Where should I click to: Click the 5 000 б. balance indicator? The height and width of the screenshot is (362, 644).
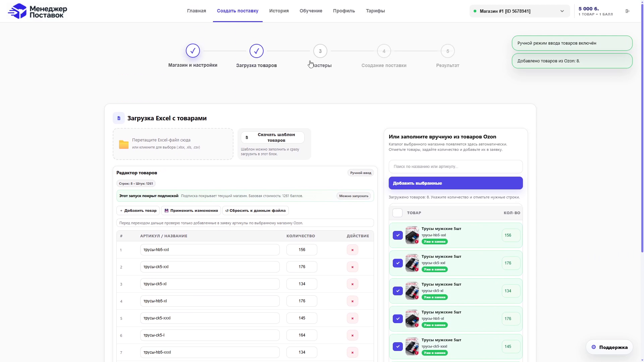click(x=596, y=11)
